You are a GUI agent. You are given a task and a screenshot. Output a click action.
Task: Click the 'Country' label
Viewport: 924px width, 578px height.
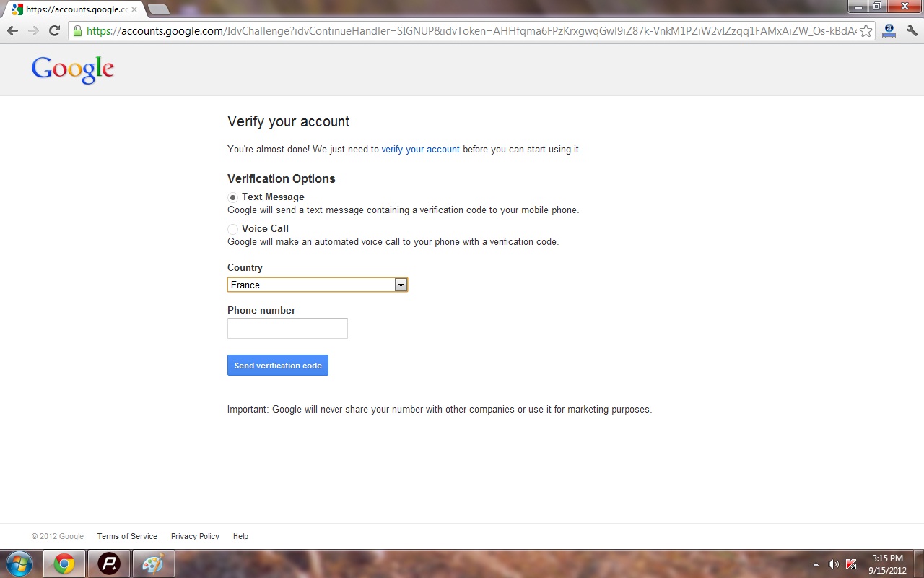point(245,267)
